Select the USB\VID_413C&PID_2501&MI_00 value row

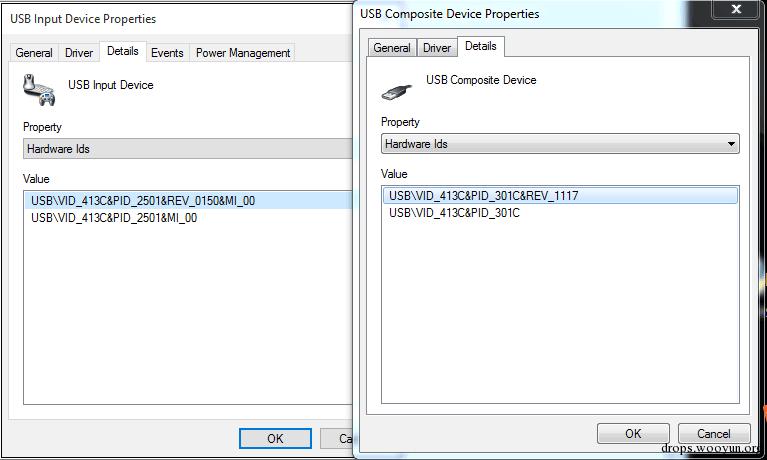pyautogui.click(x=114, y=218)
